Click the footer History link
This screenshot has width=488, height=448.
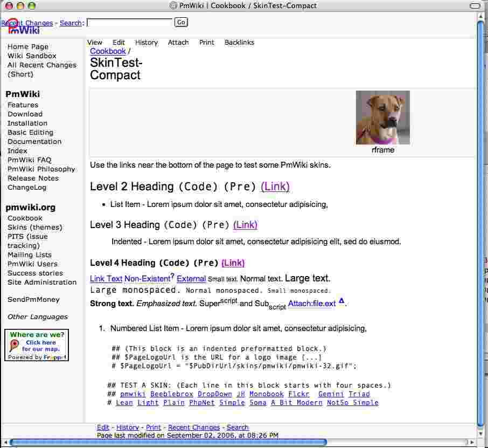pos(128,428)
